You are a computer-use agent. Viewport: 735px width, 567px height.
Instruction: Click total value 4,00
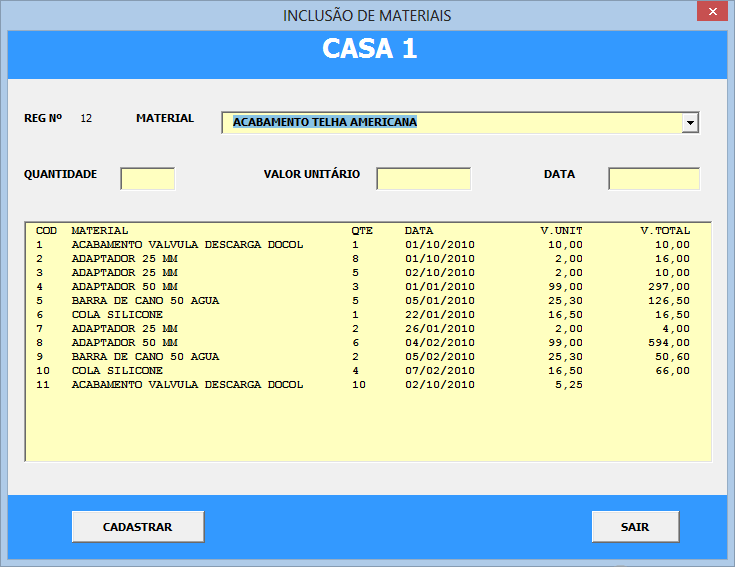coord(676,329)
